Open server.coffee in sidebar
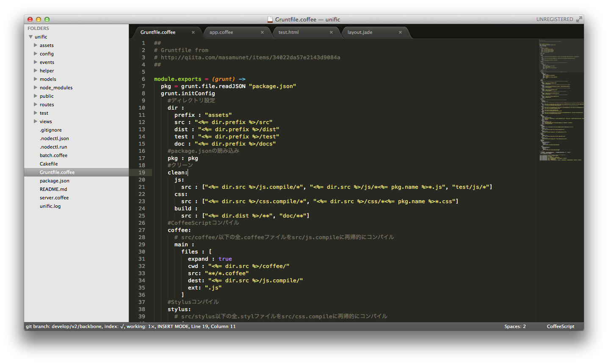 tap(54, 198)
